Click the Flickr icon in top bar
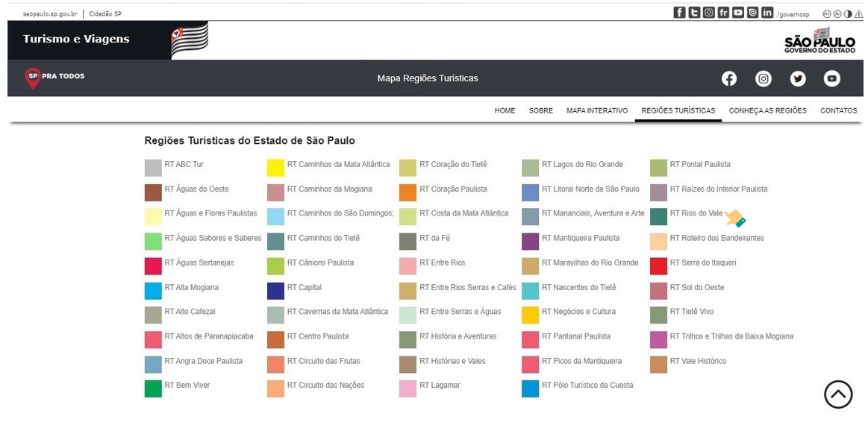 pyautogui.click(x=723, y=13)
